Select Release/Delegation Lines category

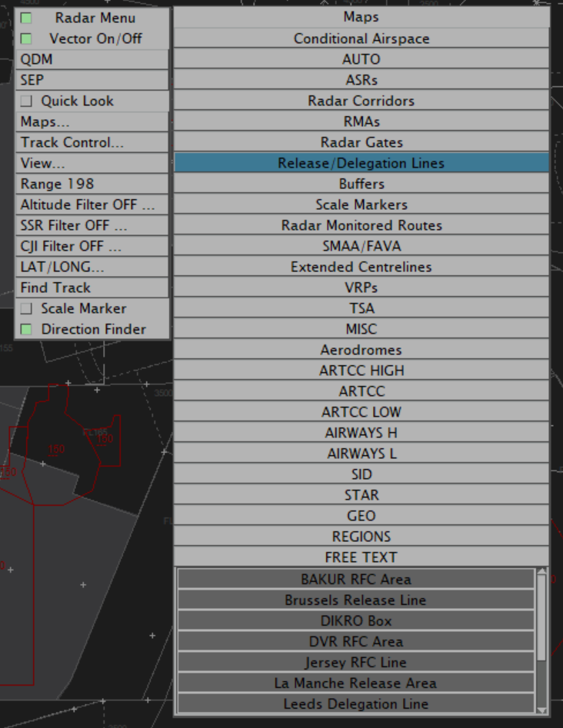pos(361,163)
